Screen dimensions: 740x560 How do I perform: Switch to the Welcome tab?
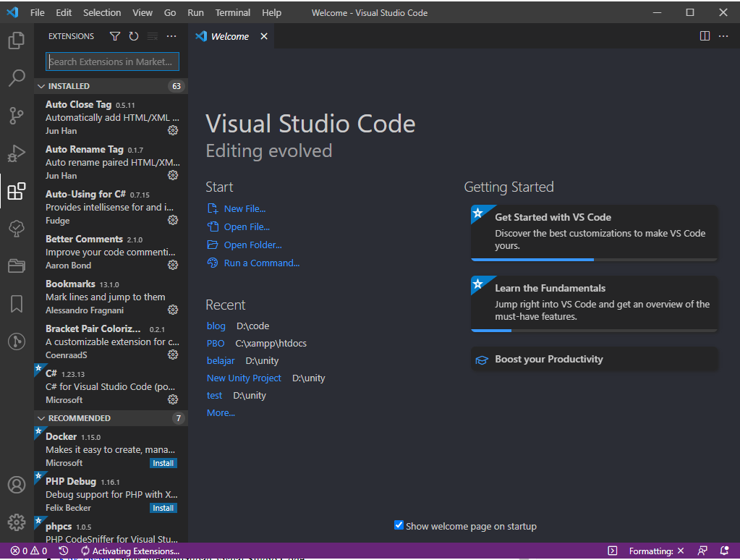point(228,35)
